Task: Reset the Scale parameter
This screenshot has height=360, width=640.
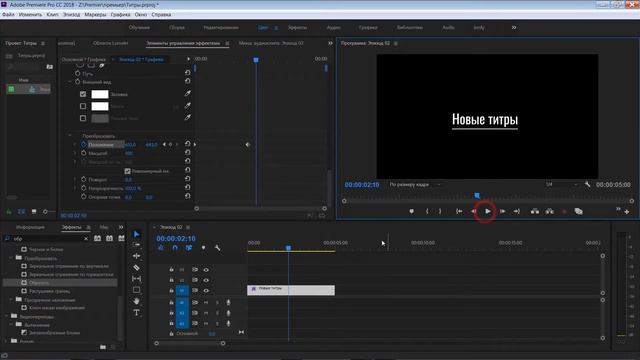Action: [x=187, y=153]
